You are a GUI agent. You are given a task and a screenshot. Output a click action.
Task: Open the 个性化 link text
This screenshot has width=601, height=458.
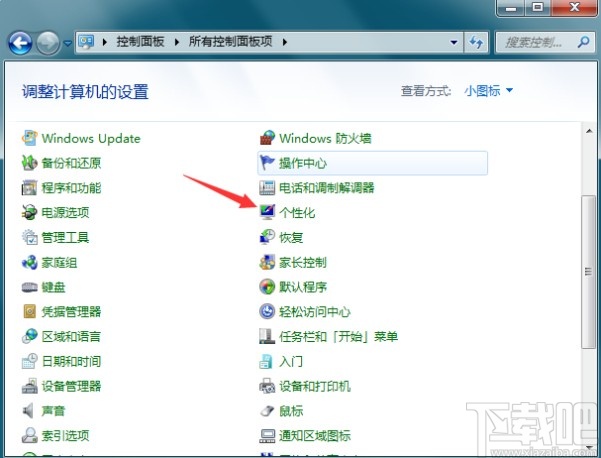[297, 213]
